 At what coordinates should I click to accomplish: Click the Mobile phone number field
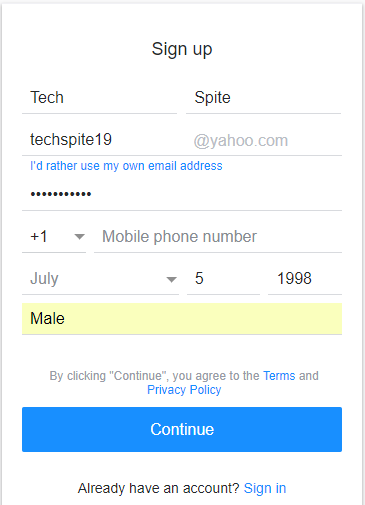(218, 237)
